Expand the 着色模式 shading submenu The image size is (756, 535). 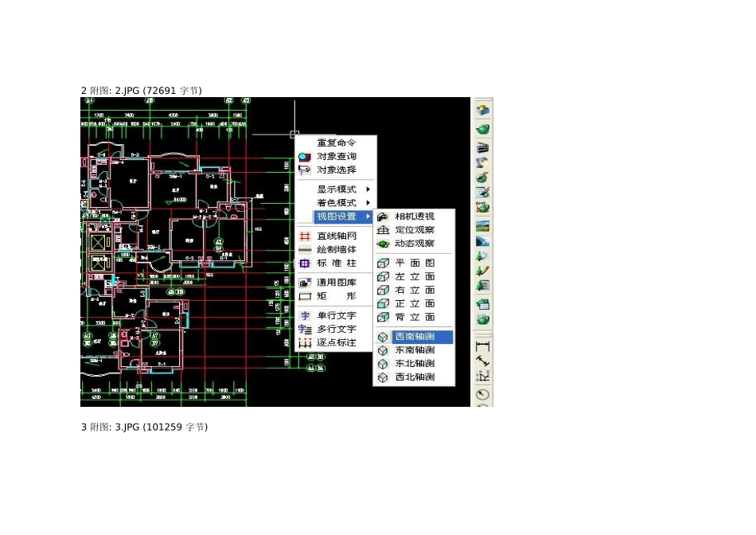(x=336, y=203)
